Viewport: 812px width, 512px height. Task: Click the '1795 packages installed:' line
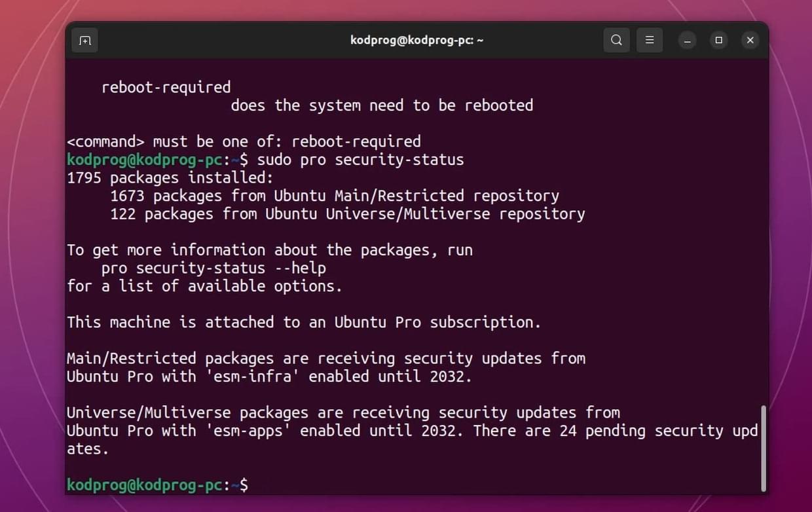pos(170,177)
